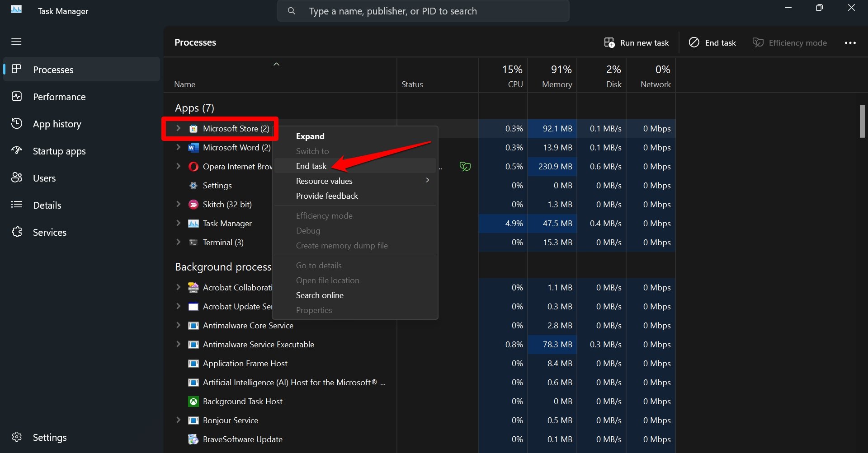868x453 pixels.
Task: Open the hamburger navigation menu
Action: tap(16, 42)
